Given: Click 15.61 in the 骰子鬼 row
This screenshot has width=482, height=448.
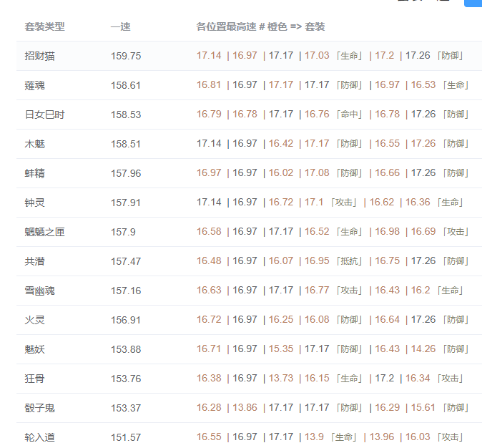Looking at the screenshot, I should pos(423,407).
